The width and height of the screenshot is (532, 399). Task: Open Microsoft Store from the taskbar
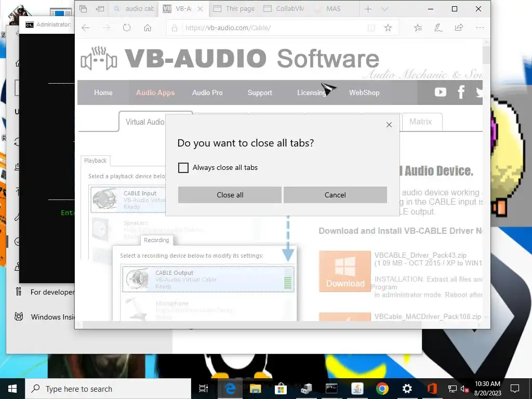281,389
